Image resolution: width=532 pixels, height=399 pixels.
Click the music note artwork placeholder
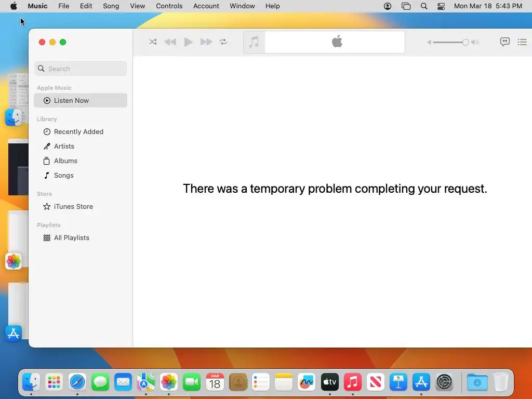pyautogui.click(x=254, y=42)
